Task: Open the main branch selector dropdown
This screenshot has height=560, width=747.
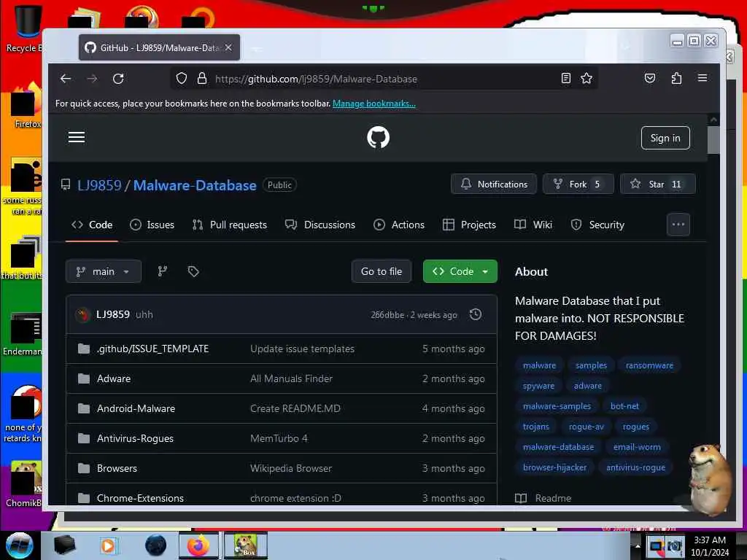Action: click(104, 271)
